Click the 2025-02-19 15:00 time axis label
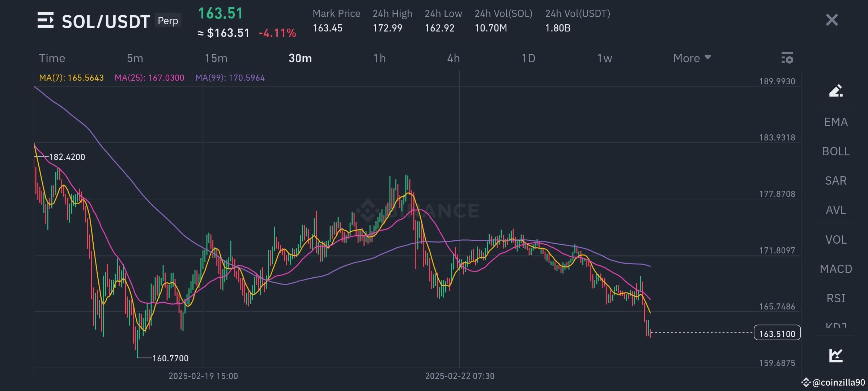 (x=203, y=376)
